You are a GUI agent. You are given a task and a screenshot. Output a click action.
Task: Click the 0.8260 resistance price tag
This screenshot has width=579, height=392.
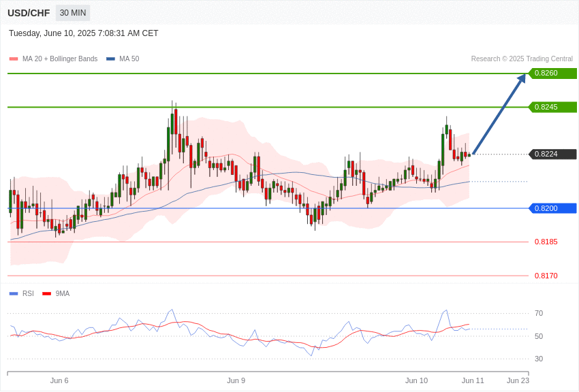(553, 73)
